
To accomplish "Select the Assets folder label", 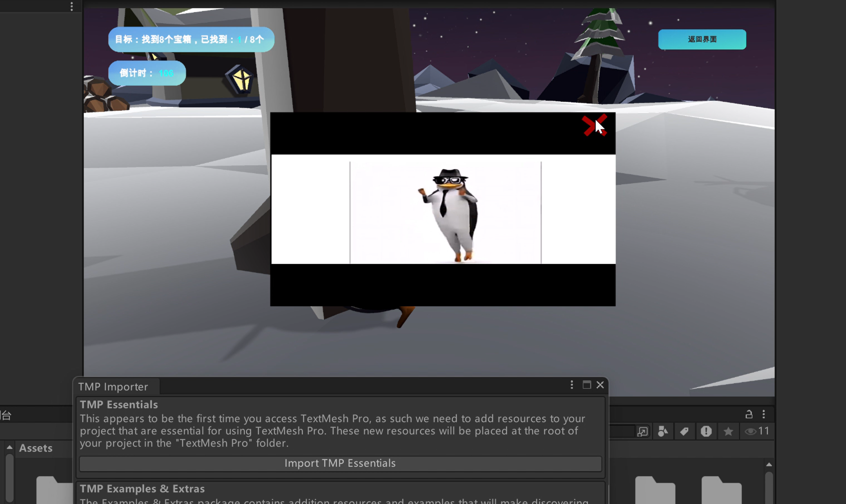I will pos(36,448).
